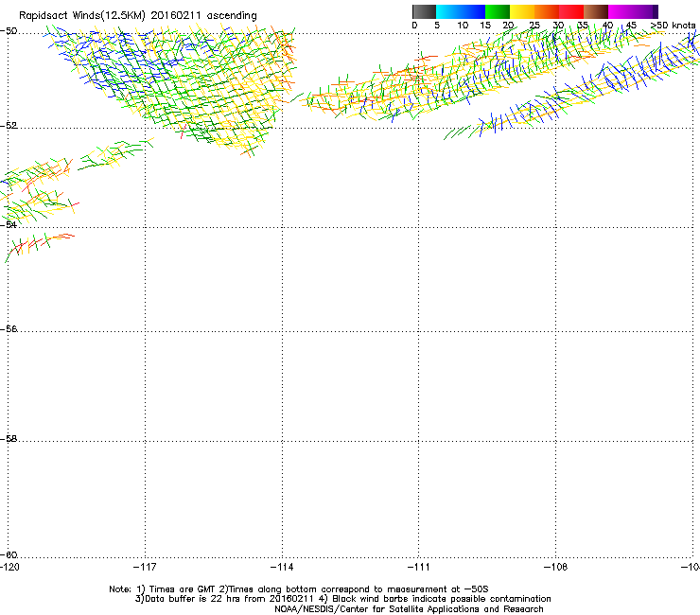Click the '-58' latitude axis label
700x615 pixels.
9,439
